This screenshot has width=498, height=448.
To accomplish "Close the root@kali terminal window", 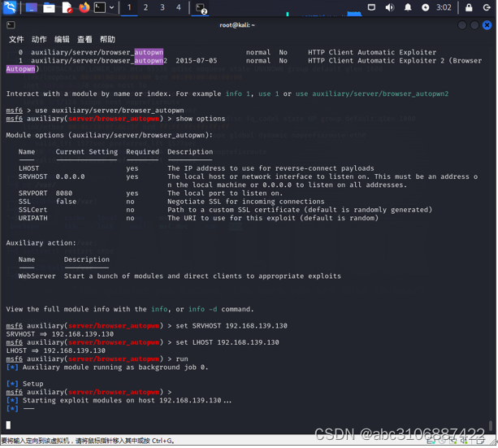I will tap(487, 25).
